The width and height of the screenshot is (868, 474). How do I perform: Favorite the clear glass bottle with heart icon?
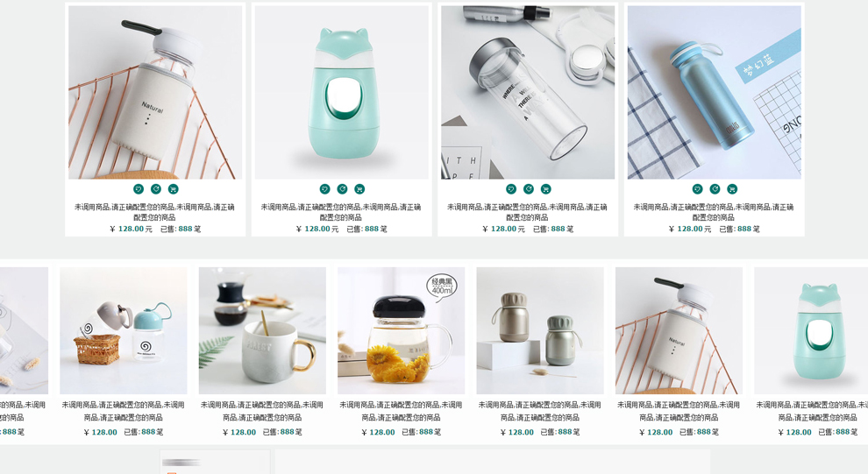511,189
